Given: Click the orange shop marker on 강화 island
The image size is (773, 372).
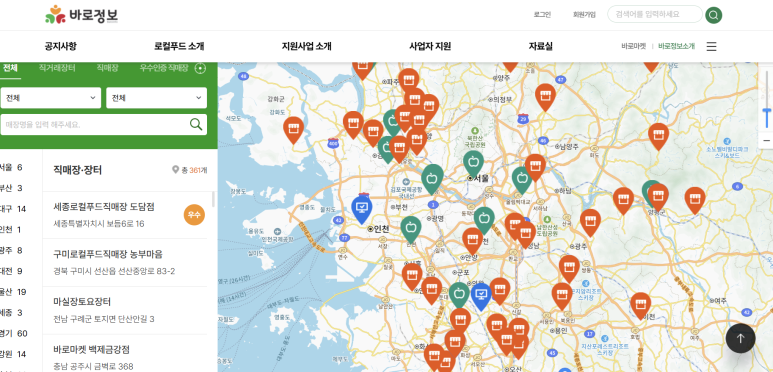Looking at the screenshot, I should (293, 130).
